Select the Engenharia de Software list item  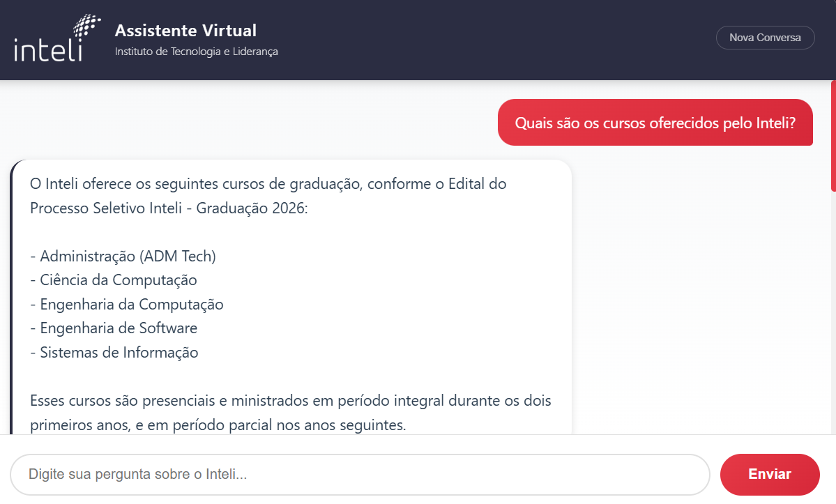point(113,328)
